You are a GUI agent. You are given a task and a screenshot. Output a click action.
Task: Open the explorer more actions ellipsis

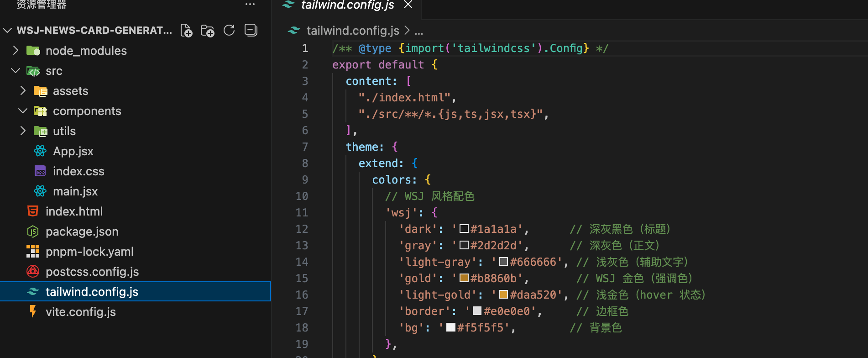pyautogui.click(x=250, y=5)
